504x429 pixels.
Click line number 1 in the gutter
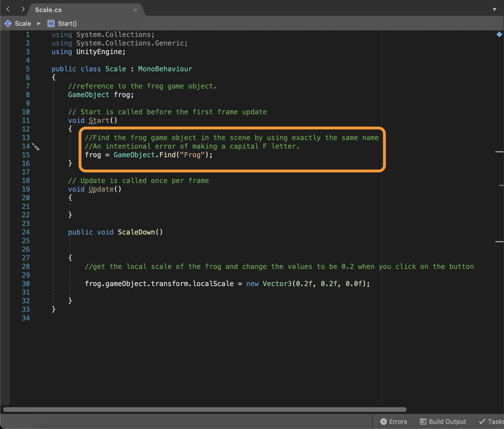point(28,35)
